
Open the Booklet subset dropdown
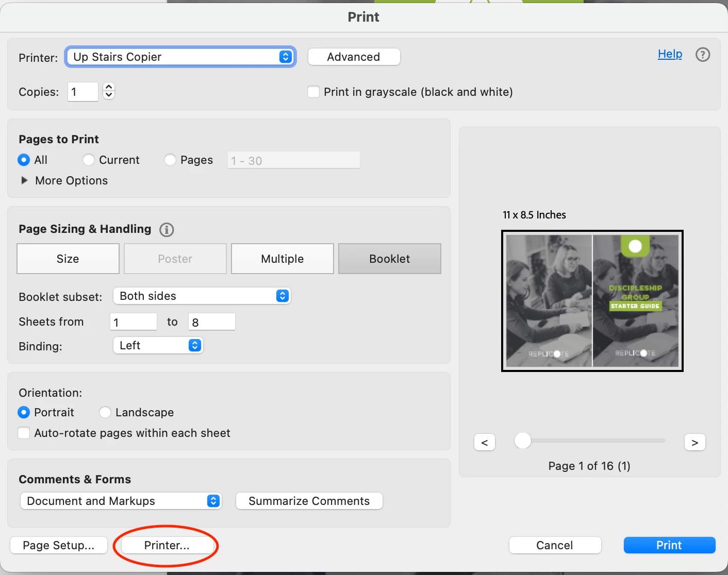[x=202, y=296]
